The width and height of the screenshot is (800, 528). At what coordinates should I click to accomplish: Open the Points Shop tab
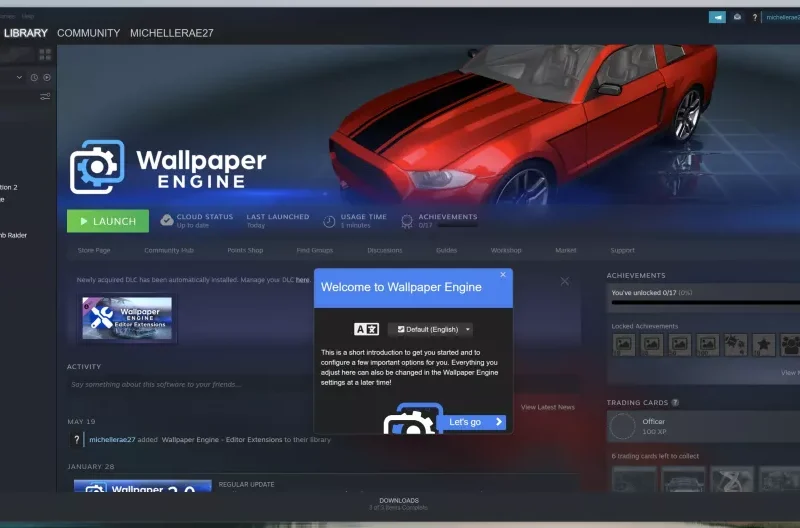click(245, 250)
